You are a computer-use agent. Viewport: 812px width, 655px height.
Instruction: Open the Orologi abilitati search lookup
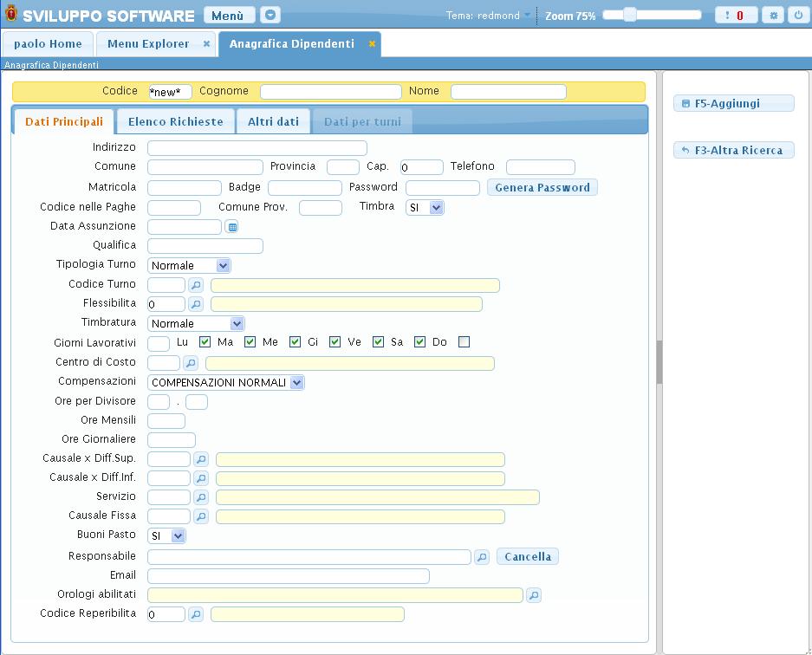pos(534,595)
